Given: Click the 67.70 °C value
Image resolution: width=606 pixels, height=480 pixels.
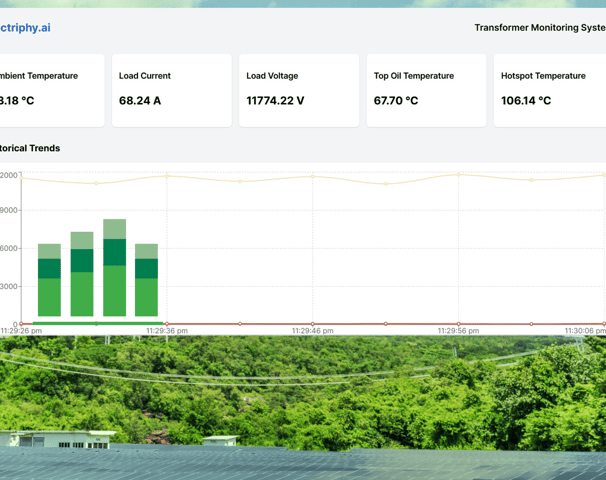Looking at the screenshot, I should [x=396, y=100].
